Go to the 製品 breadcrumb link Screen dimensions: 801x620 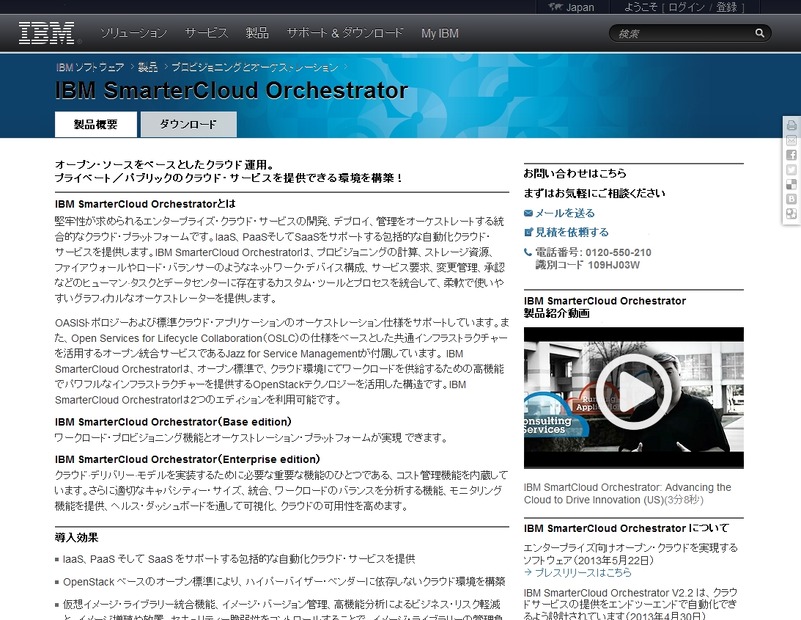[148, 67]
